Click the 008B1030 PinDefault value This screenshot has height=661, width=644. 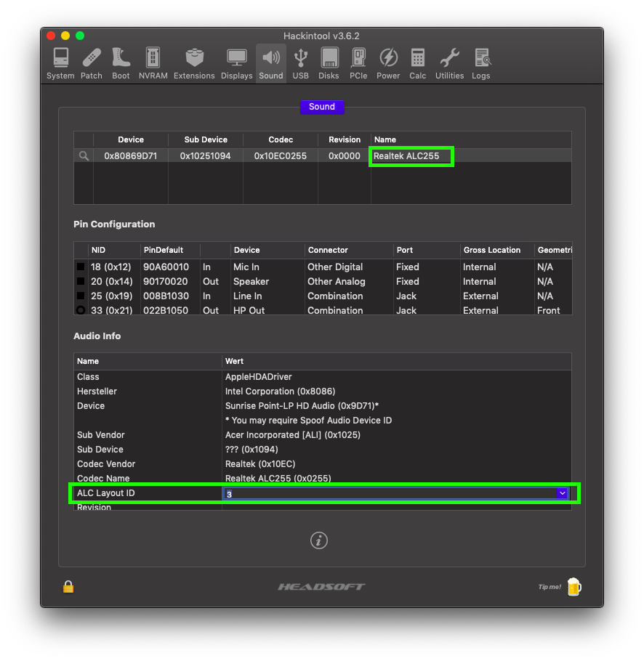point(166,296)
